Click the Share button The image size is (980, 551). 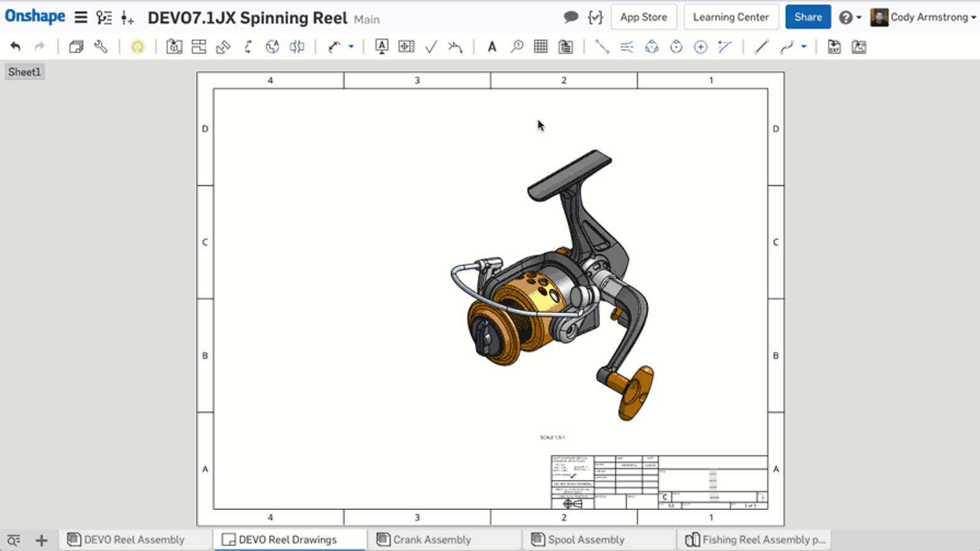point(807,17)
